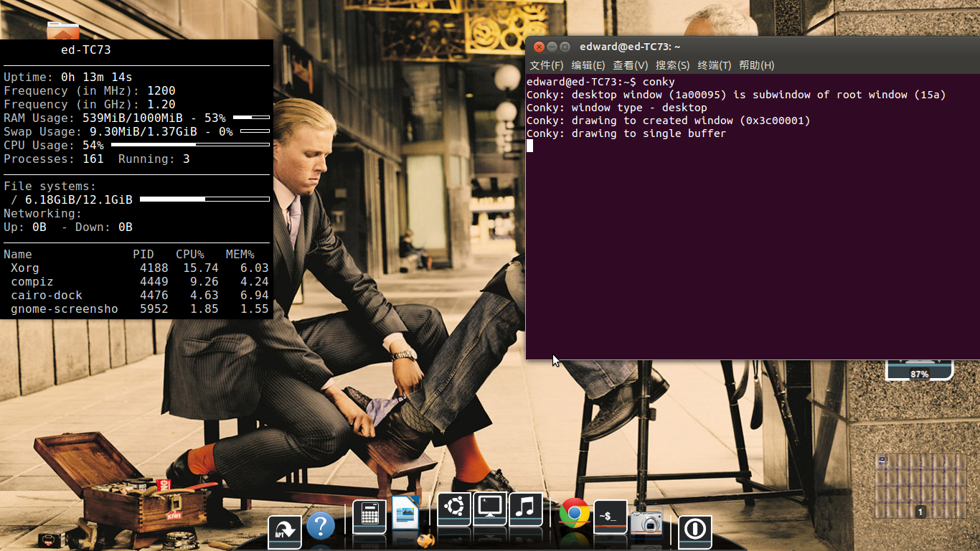Click the Frequency (in MHz) value 1200
The height and width of the screenshot is (551, 980).
coord(161,91)
